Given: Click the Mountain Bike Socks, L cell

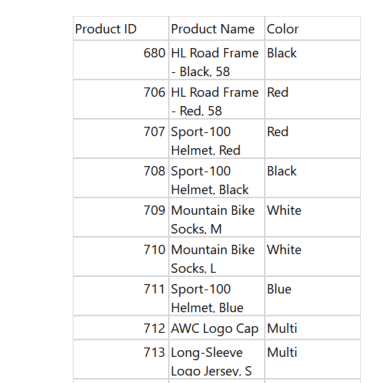Looking at the screenshot, I should coord(217,257).
